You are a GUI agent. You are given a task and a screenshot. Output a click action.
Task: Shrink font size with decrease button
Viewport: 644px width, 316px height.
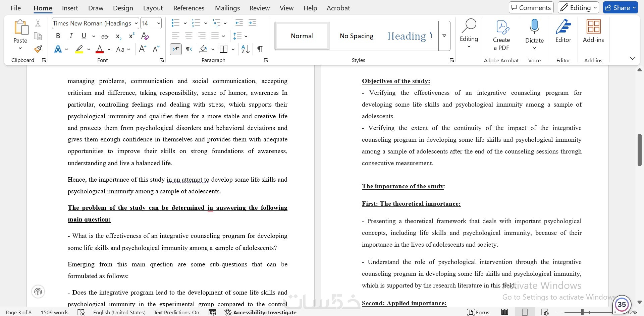pos(156,49)
